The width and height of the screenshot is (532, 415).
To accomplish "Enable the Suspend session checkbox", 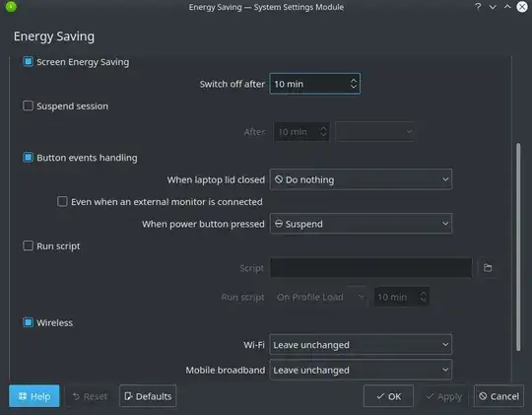I will [29, 105].
